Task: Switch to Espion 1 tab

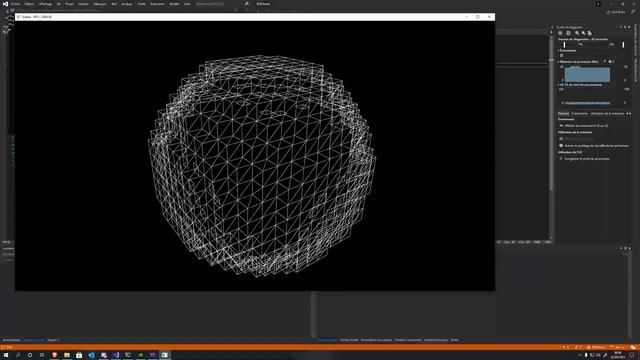Action: [x=53, y=340]
